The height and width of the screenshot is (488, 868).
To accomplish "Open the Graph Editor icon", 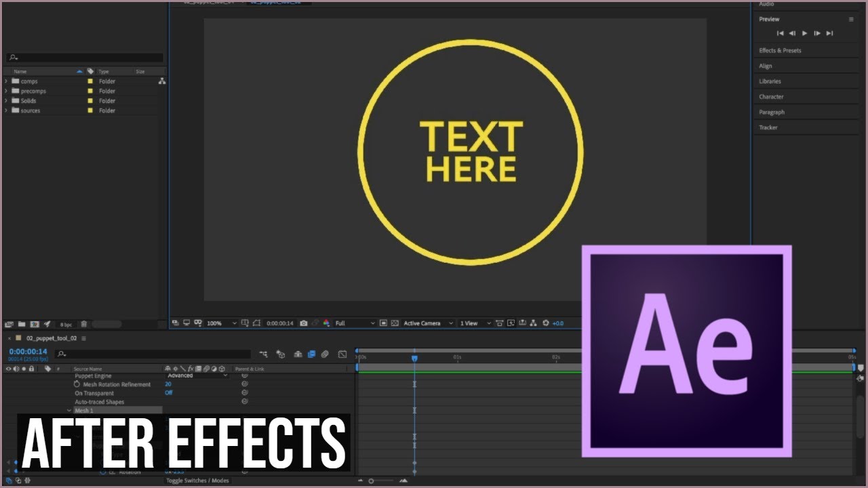I will [342, 354].
